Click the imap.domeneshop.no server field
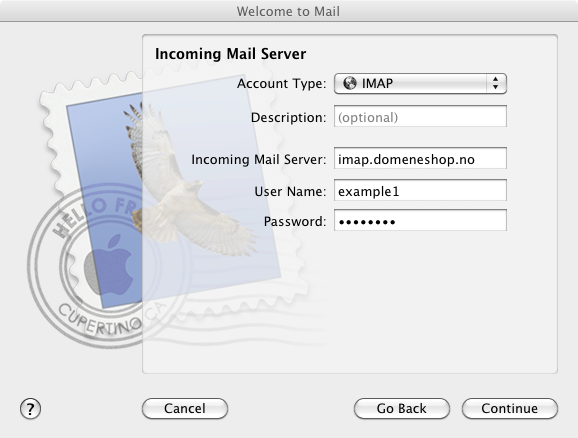 (420, 159)
